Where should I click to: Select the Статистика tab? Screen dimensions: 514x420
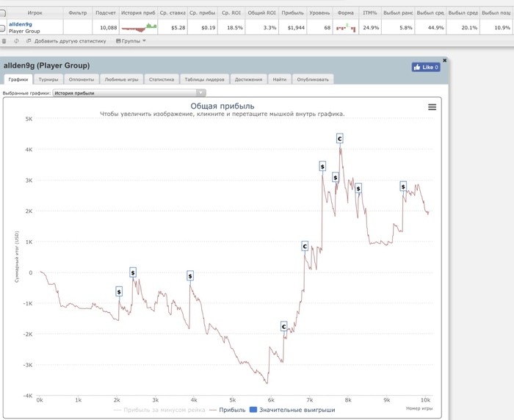pos(162,79)
